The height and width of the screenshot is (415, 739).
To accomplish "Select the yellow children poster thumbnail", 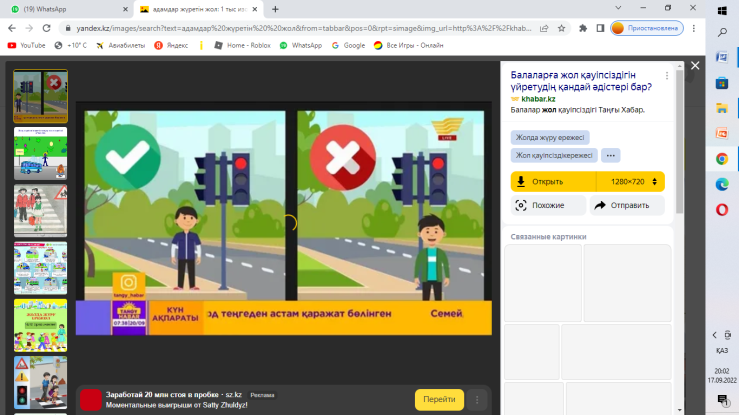I will [41, 325].
